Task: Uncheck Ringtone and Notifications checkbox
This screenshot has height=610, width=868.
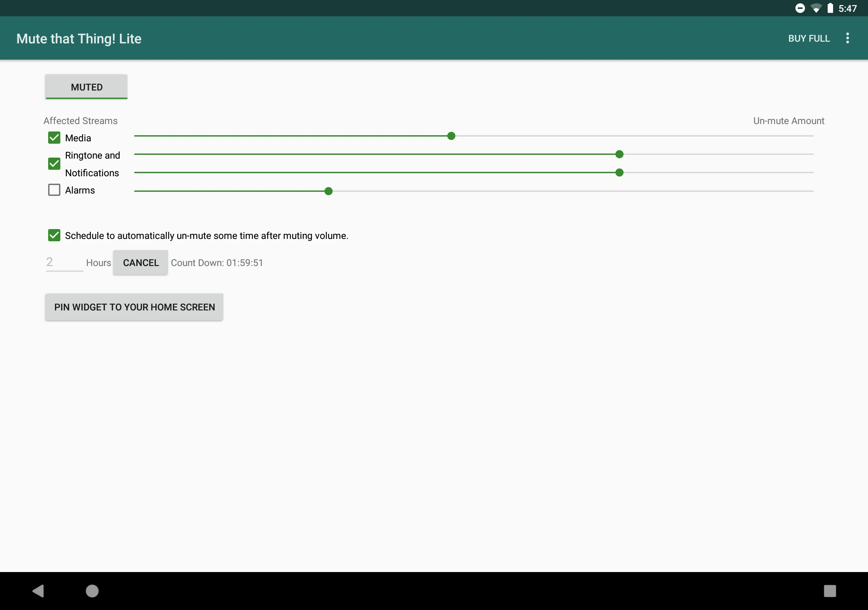Action: [x=54, y=164]
